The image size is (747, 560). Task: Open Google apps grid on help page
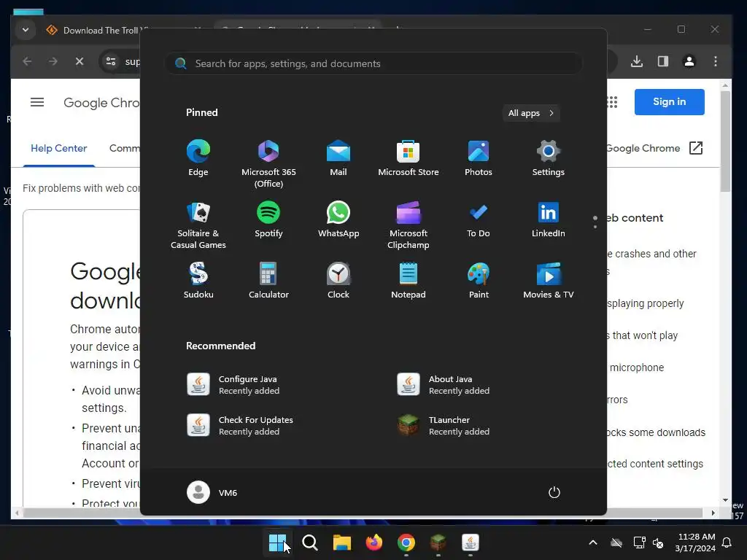point(612,102)
